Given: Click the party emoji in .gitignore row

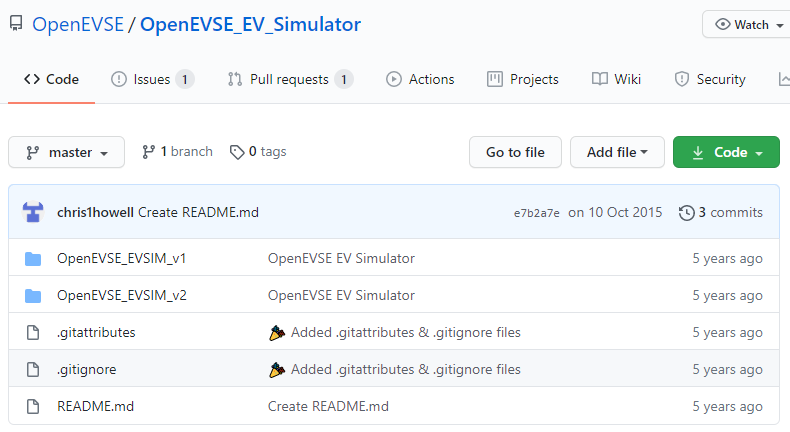Looking at the screenshot, I should 277,369.
